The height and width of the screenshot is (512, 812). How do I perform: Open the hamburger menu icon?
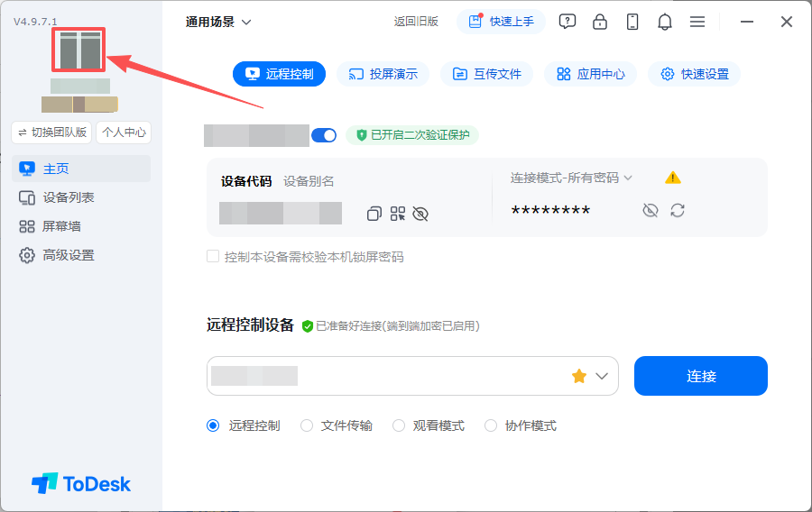[x=697, y=22]
